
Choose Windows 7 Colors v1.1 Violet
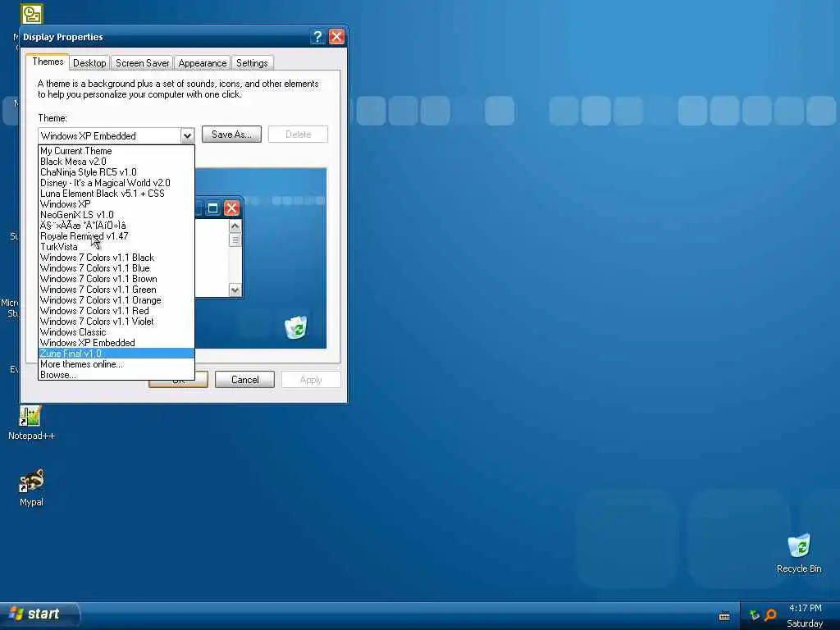pos(116,322)
